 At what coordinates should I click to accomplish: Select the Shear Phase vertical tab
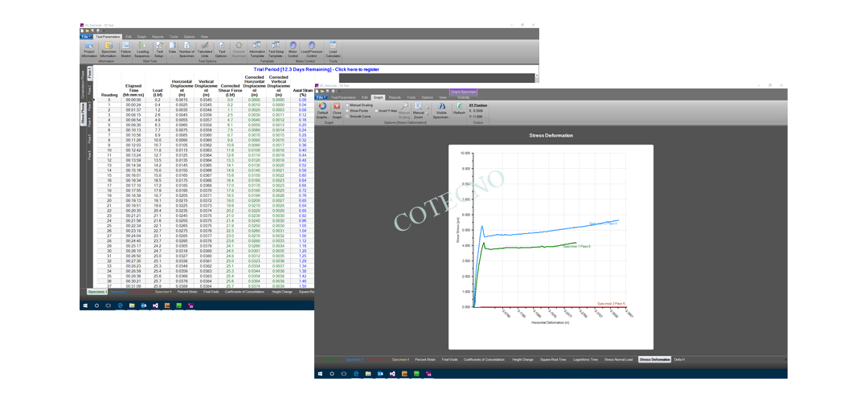(83, 113)
